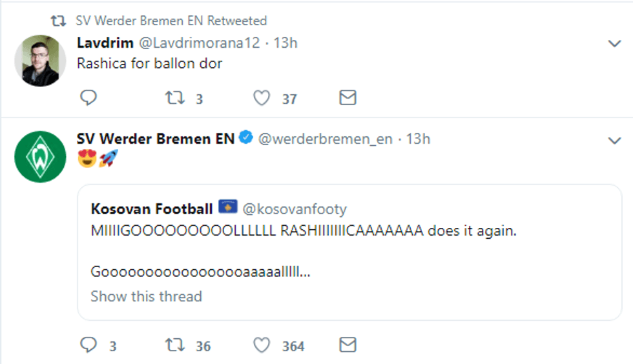This screenshot has width=633, height=364.
Task: Open the quoted Kosovan Football tweet
Action: [349, 252]
